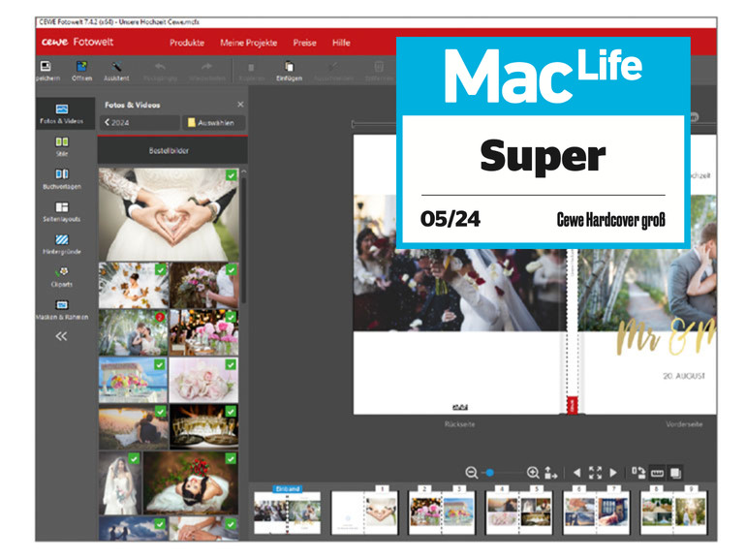Toggle checkmark on champagne glasses photo
This screenshot has width=746, height=560.
232,412
